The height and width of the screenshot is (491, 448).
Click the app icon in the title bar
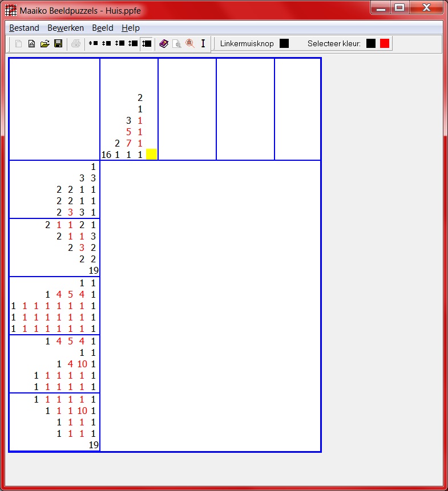[11, 10]
